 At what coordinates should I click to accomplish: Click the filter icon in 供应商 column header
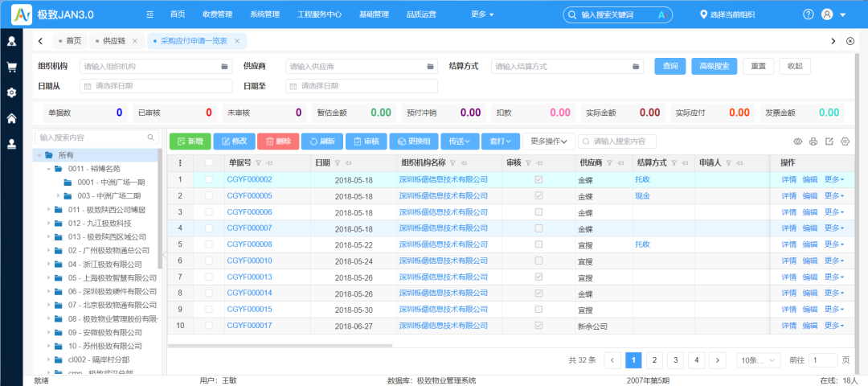click(608, 162)
